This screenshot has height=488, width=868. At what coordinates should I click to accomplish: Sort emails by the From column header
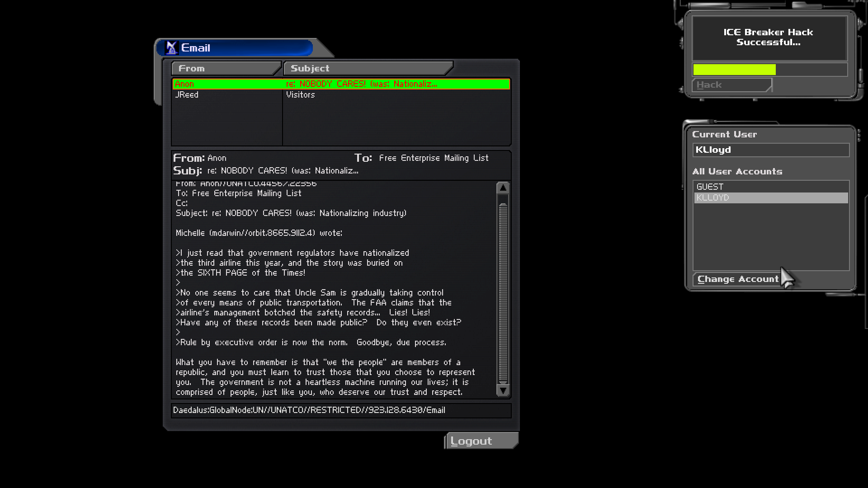click(226, 68)
